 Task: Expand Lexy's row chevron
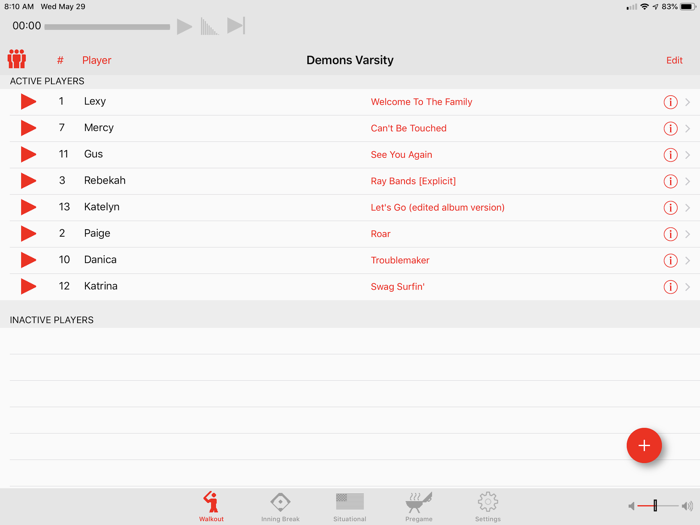click(x=688, y=102)
